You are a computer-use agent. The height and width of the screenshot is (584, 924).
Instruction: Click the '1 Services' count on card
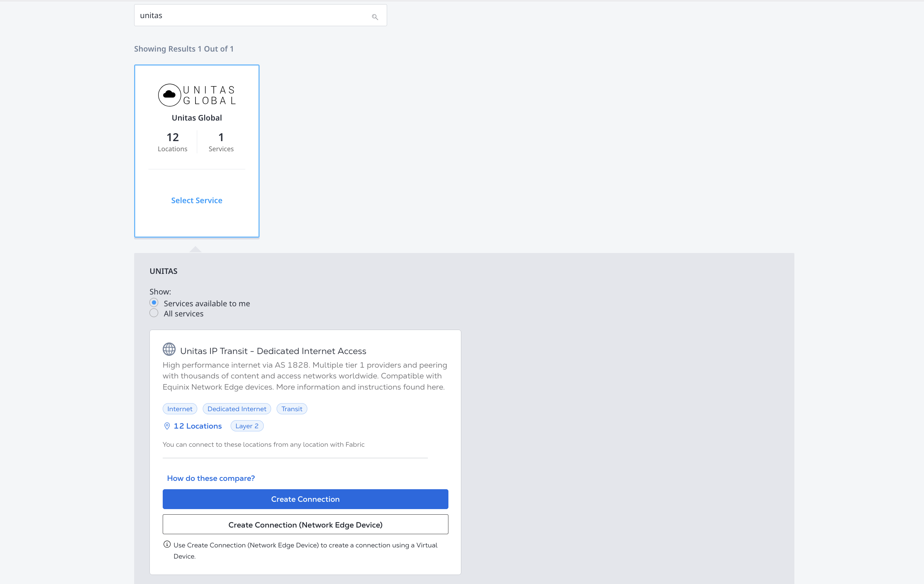[x=221, y=142]
